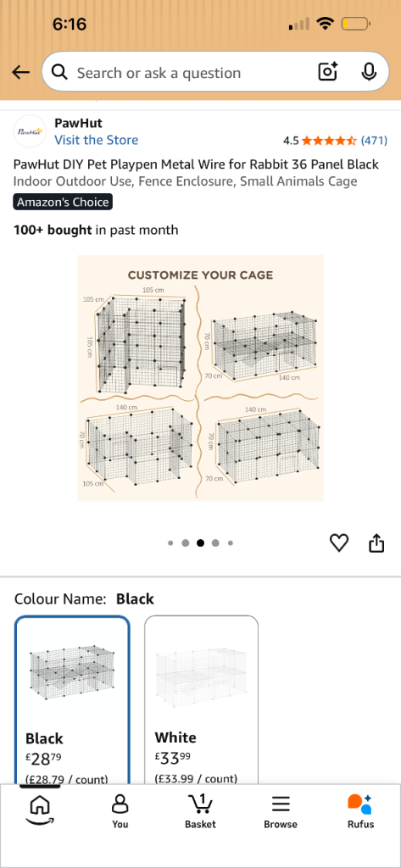Open camera search icon in search bar
Viewport: 401px width, 868px height.
tap(328, 72)
